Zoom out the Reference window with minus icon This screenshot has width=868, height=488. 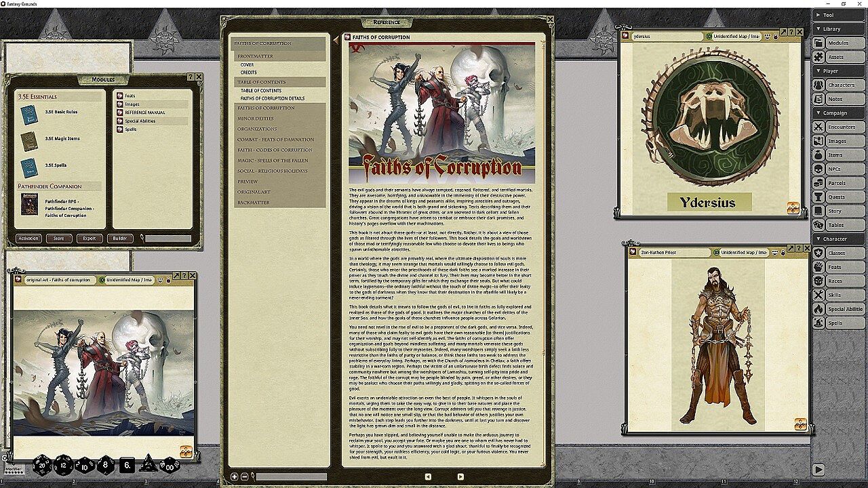[x=244, y=476]
